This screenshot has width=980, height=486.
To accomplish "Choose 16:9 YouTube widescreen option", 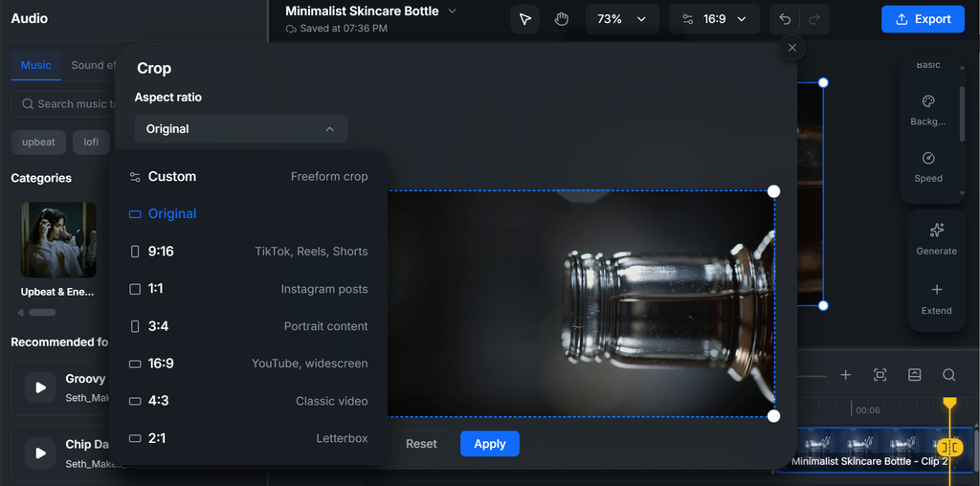I will pyautogui.click(x=248, y=364).
